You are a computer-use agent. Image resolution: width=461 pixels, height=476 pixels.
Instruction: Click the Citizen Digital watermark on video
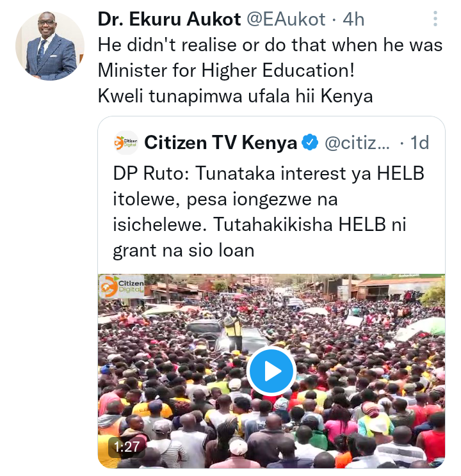tap(122, 286)
